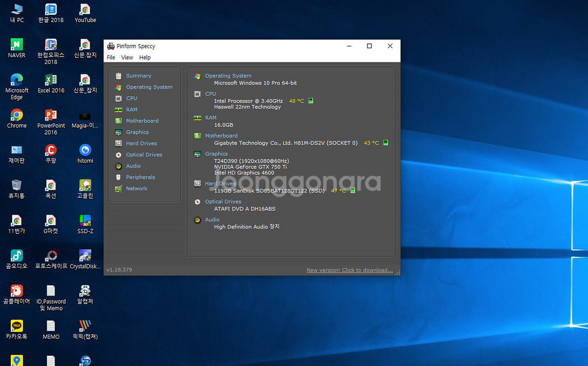
Task: Click the New version download link
Action: [x=349, y=270]
